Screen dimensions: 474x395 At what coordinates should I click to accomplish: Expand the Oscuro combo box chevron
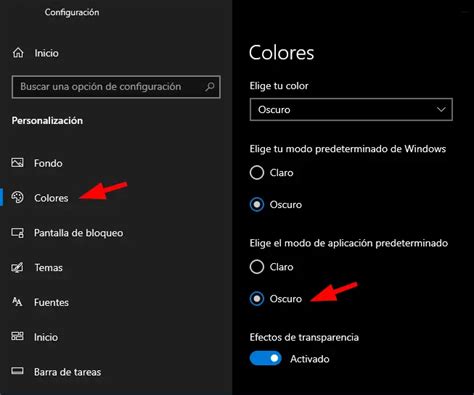[x=441, y=109]
